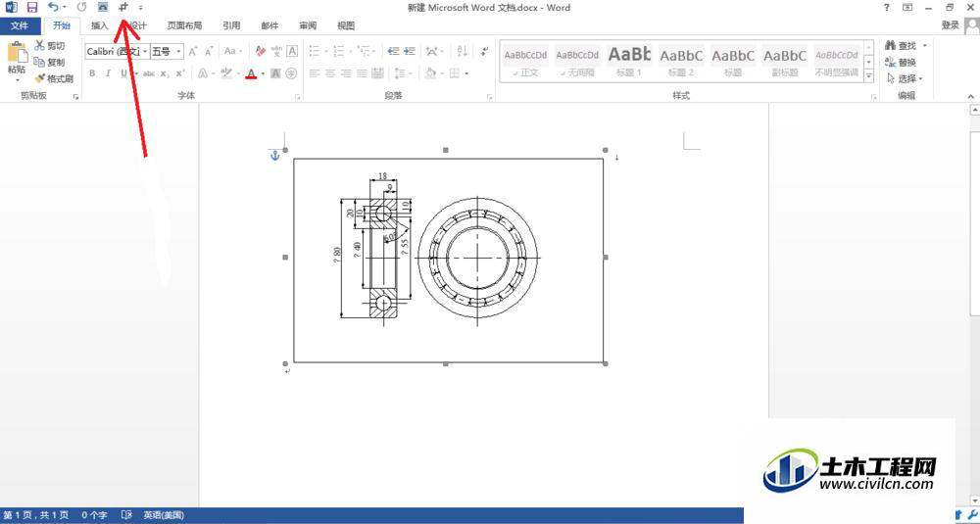Clear all formatting with eraser icon

pos(261,51)
